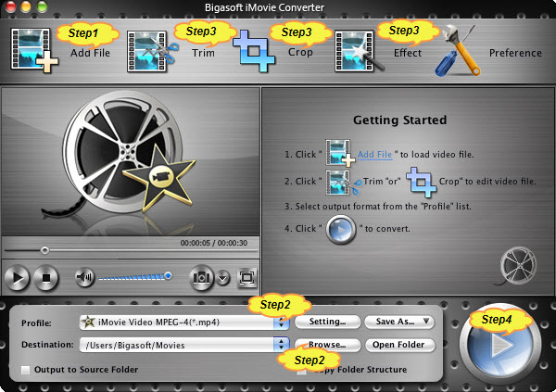
Task: Click the 00:00:05 / 00:00:30 time readout
Action: click(x=214, y=243)
